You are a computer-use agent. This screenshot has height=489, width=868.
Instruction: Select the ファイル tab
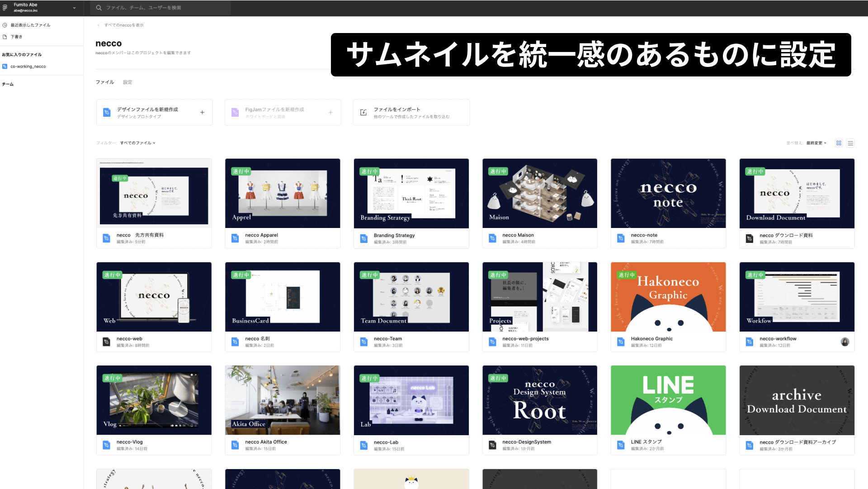[105, 82]
